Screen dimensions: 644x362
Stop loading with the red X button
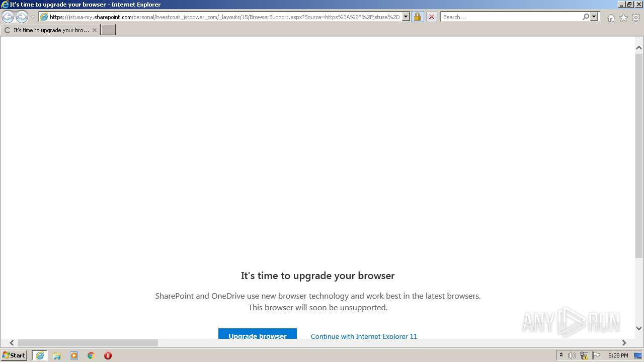pos(431,17)
